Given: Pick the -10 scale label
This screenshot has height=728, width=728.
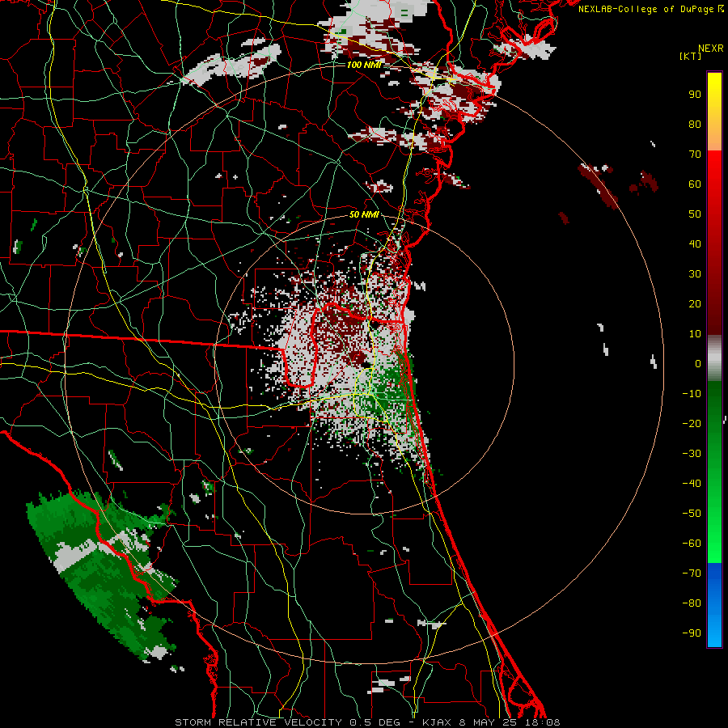Looking at the screenshot, I should pos(692,394).
